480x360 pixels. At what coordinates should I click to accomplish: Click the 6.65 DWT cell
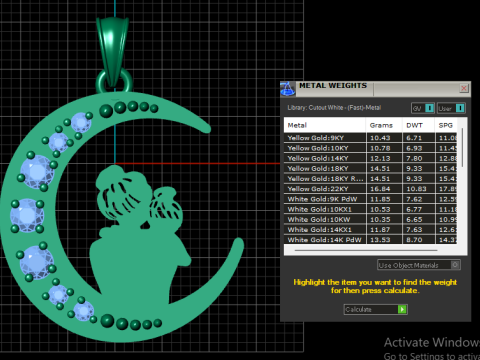coord(418,219)
